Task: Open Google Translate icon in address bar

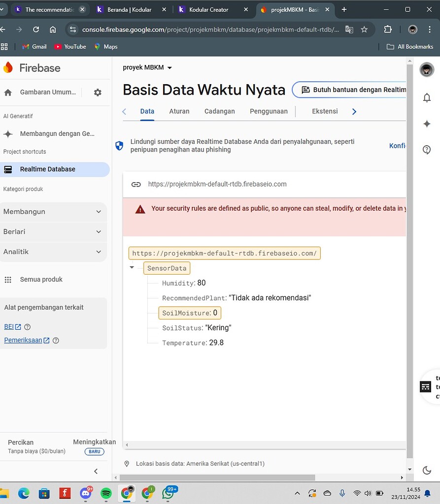Action: coord(349,30)
